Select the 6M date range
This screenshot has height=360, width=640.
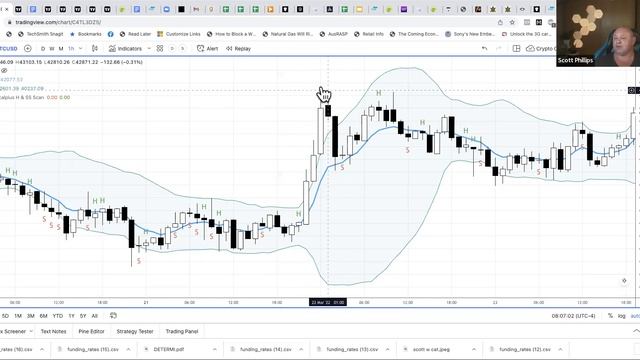click(x=44, y=316)
